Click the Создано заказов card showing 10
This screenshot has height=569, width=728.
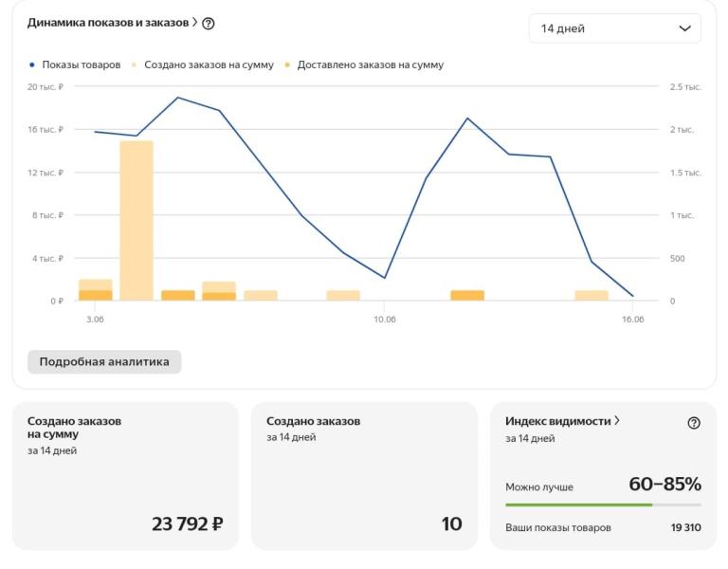tap(364, 476)
